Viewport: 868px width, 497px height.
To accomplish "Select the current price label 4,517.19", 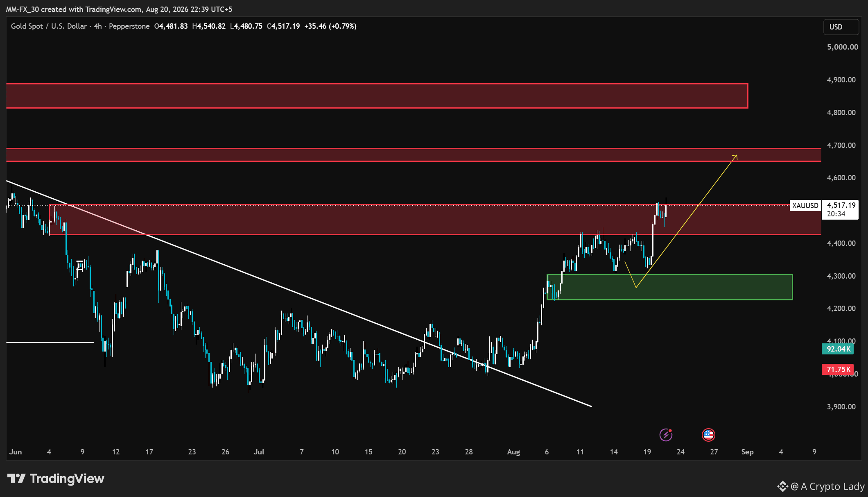I will tap(841, 205).
